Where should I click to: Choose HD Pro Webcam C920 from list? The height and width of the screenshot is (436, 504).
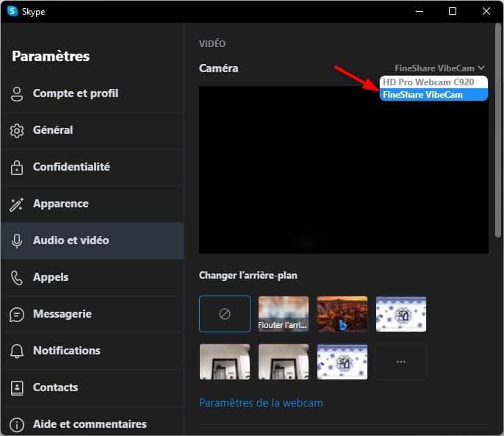coord(433,82)
